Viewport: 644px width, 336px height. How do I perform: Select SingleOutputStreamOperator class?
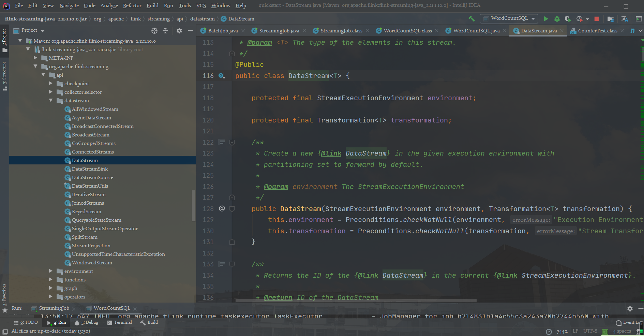click(105, 229)
